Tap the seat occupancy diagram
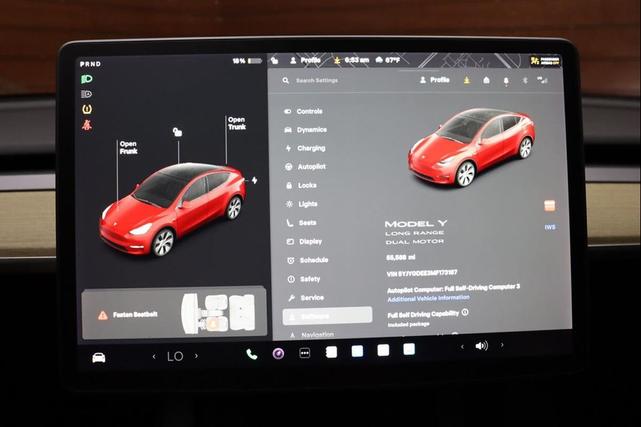 tap(218, 313)
